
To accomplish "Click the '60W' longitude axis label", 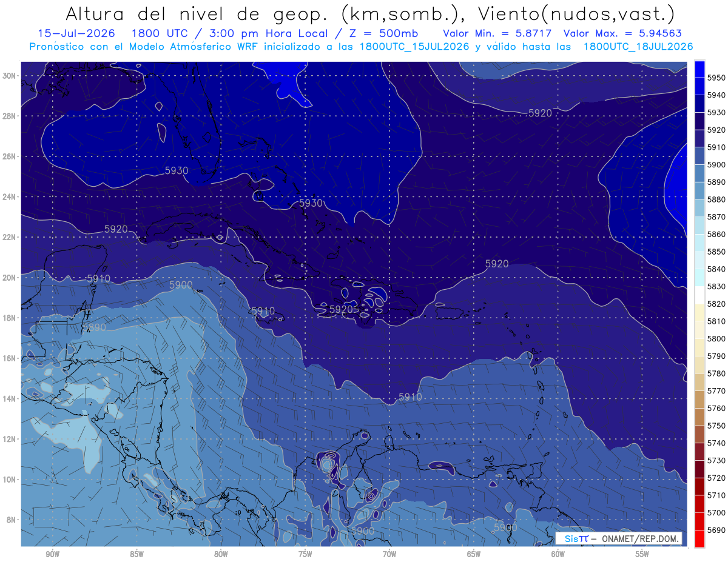I will click(x=558, y=554).
